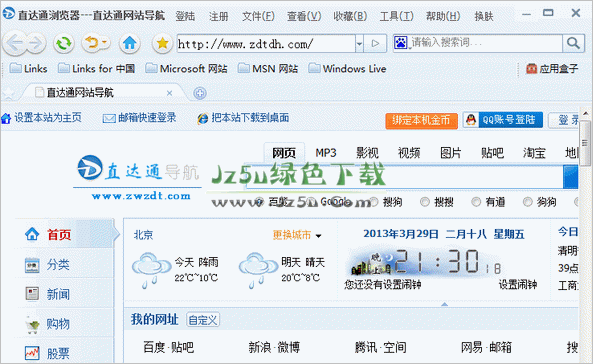This screenshot has width=593, height=364.
Task: Click the page vertical scrollbar
Action: (585, 143)
